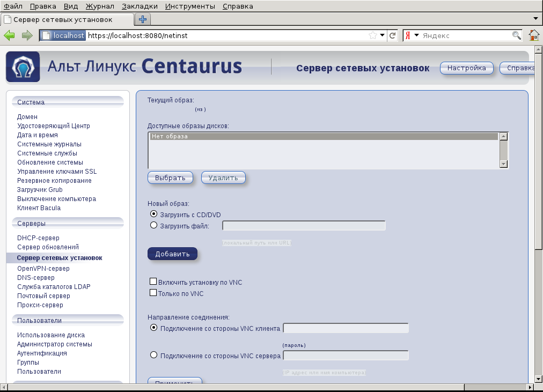Click the Yandex search engine icon

pos(408,35)
